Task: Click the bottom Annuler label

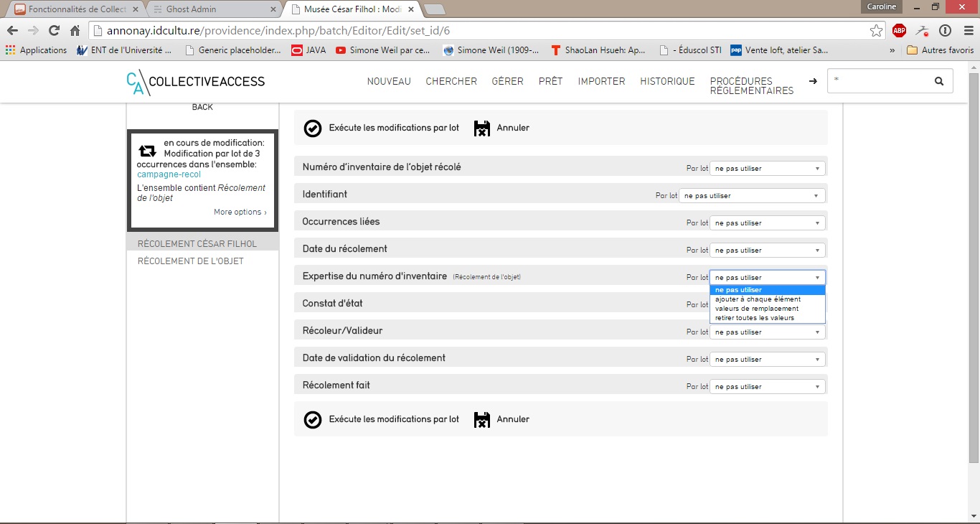Action: 513,420
